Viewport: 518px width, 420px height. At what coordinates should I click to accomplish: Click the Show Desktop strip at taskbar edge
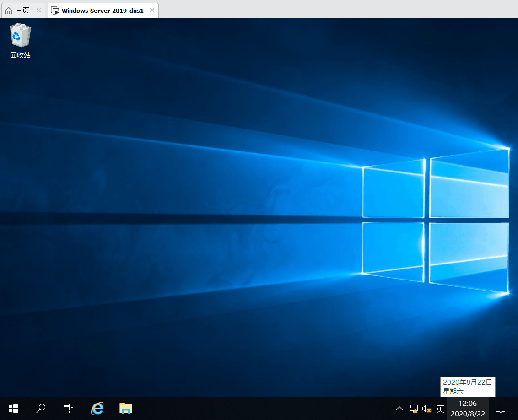pos(517,408)
